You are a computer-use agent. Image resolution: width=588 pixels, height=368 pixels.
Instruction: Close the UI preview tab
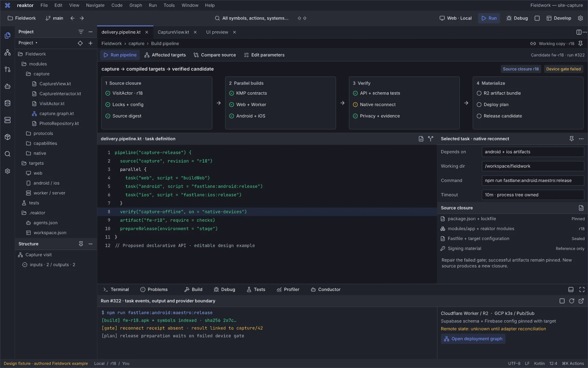coord(234,32)
